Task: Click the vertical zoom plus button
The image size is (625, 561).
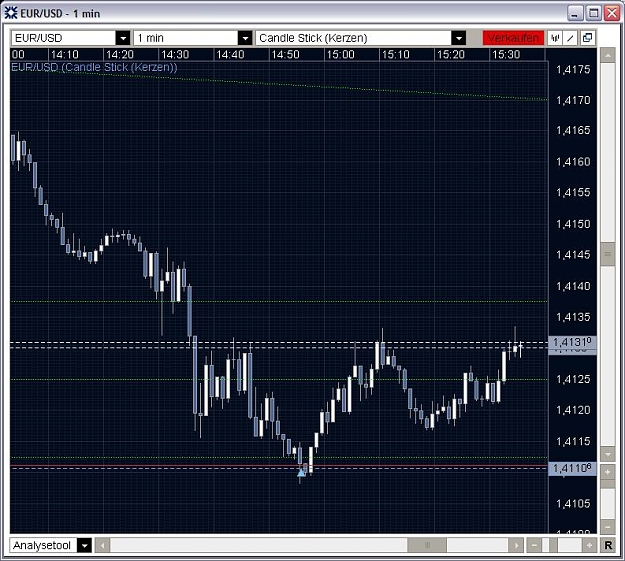Action: coord(608,472)
